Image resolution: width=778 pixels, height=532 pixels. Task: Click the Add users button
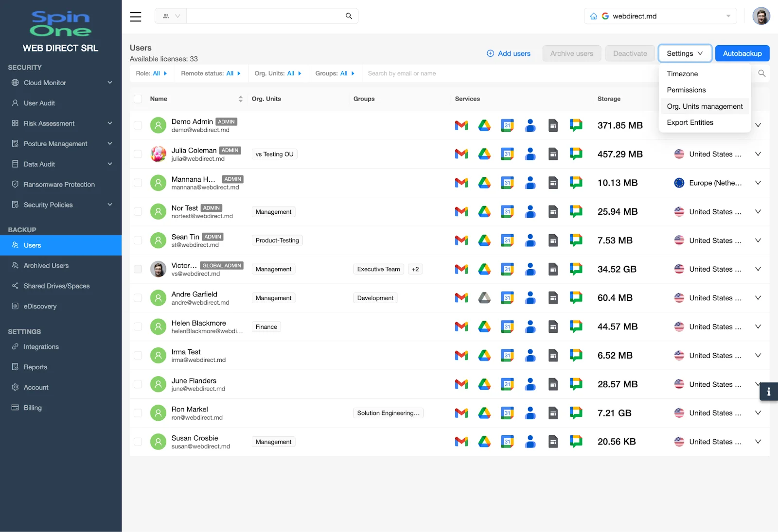click(x=509, y=53)
